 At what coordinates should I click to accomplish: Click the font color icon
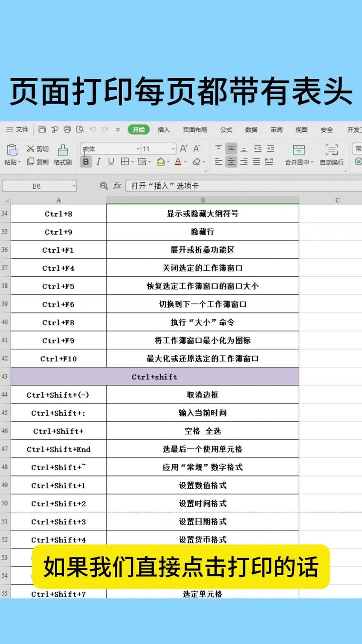click(x=178, y=162)
